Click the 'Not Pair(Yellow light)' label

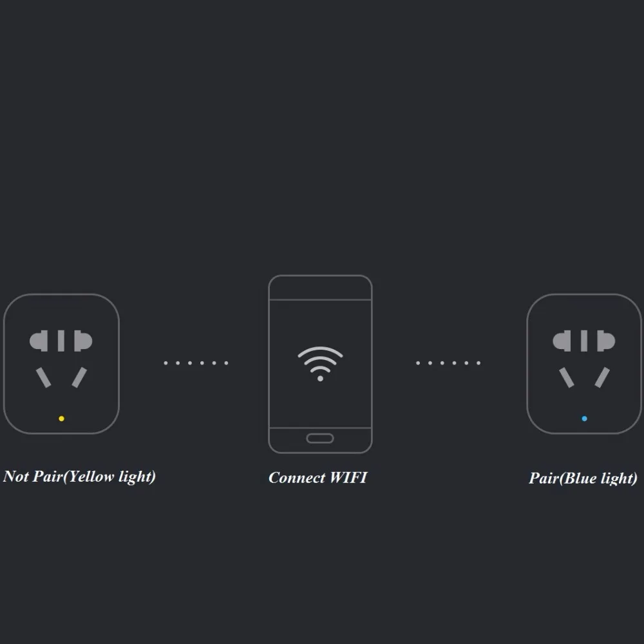79,477
